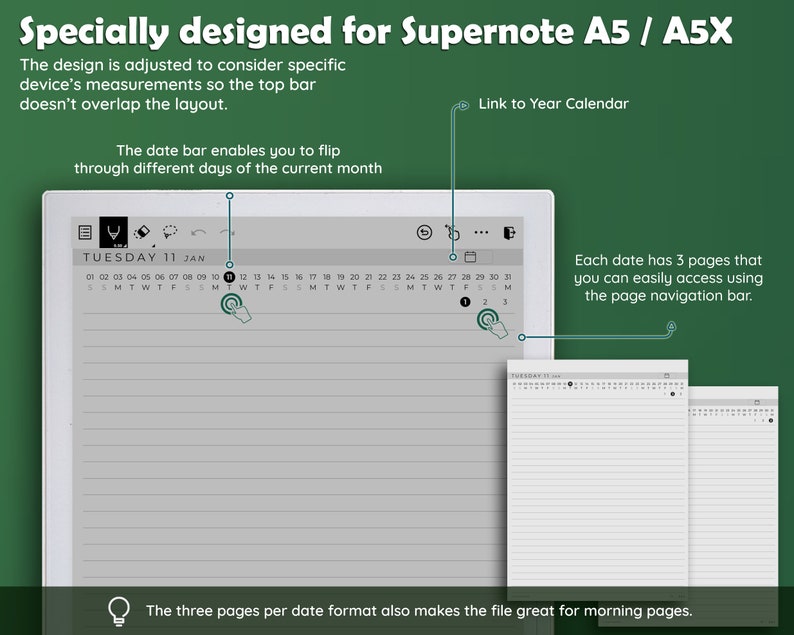
Task: Select the Eraser tool
Action: [x=142, y=232]
